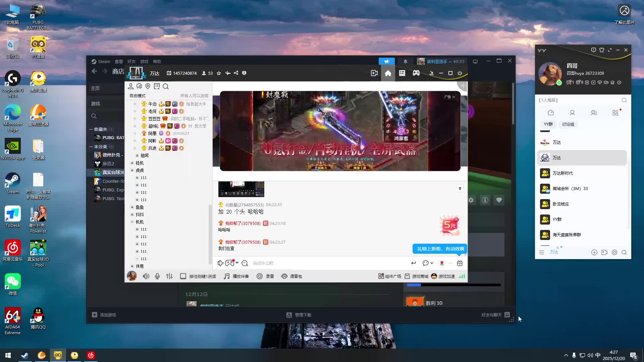Tick the 按住侧键1说话 checkbox
This screenshot has width=644, height=362.
pyautogui.click(x=183, y=277)
